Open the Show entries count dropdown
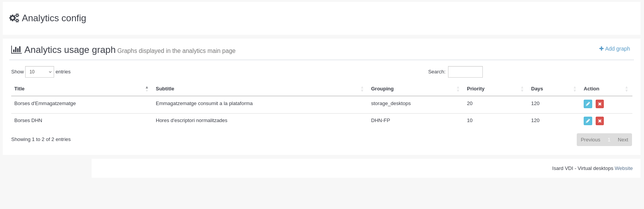 point(39,72)
